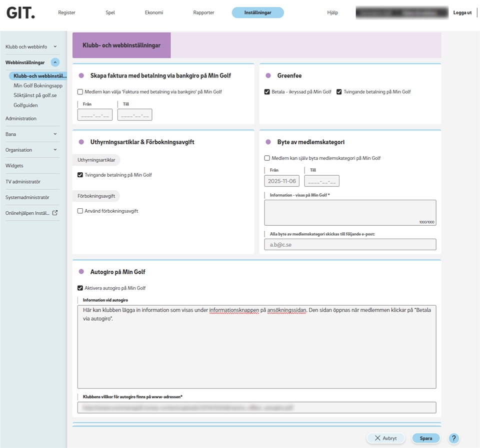Expand the Bana sidebar section

(x=55, y=134)
